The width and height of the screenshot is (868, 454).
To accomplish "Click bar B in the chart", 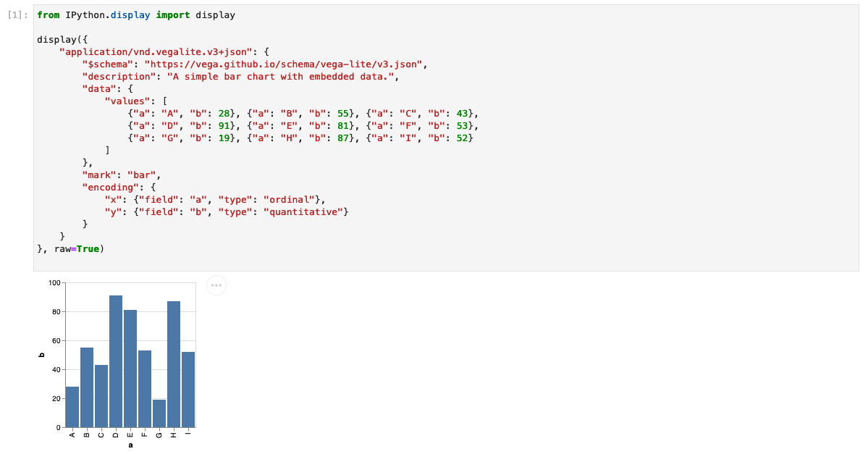I will tap(87, 387).
